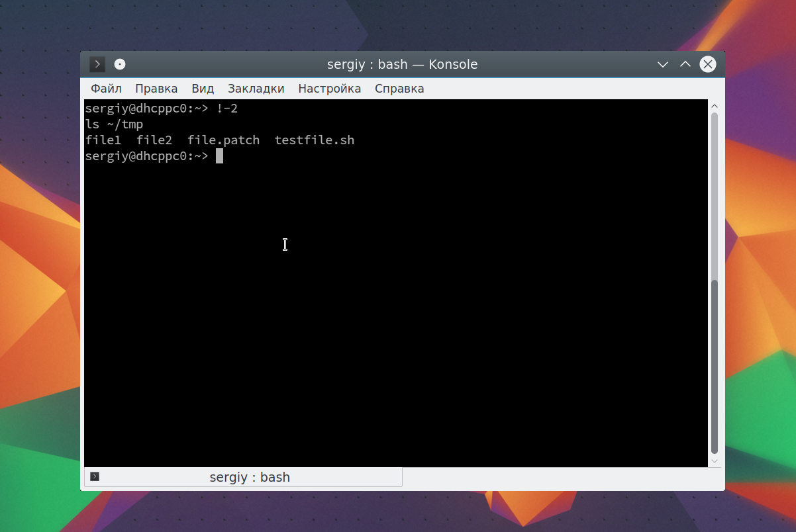Click the 'file2' file name

coord(154,140)
